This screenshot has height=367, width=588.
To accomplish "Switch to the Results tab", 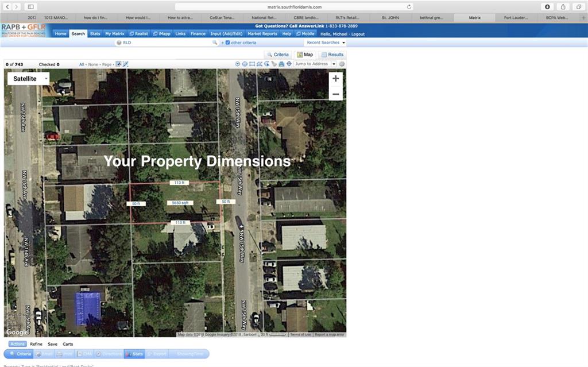I will 332,55.
